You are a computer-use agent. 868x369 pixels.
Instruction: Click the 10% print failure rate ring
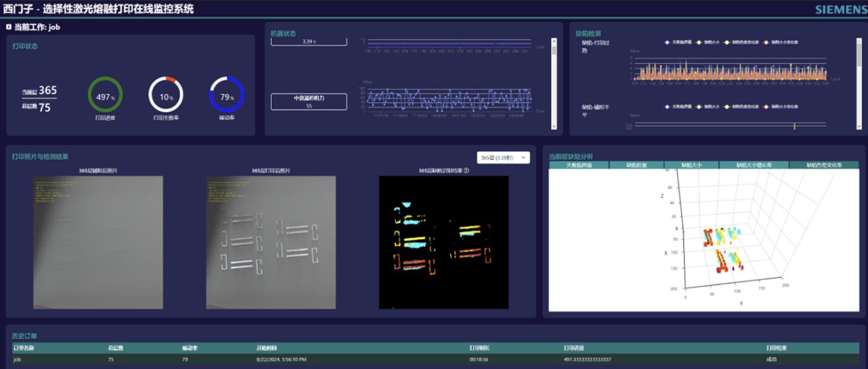pos(166,95)
